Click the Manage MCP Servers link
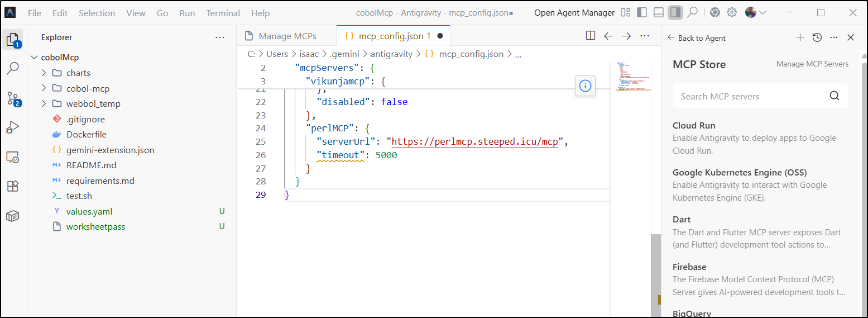Image resolution: width=868 pixels, height=318 pixels. (x=812, y=64)
